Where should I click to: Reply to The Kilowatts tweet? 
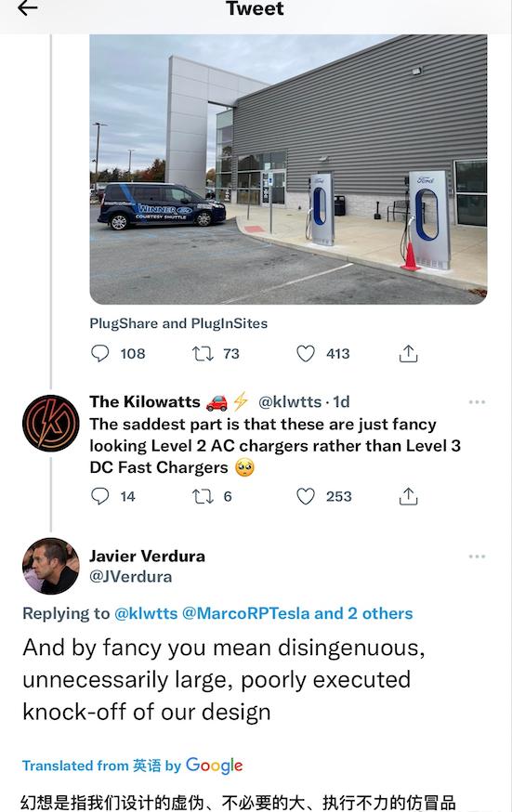(100, 496)
